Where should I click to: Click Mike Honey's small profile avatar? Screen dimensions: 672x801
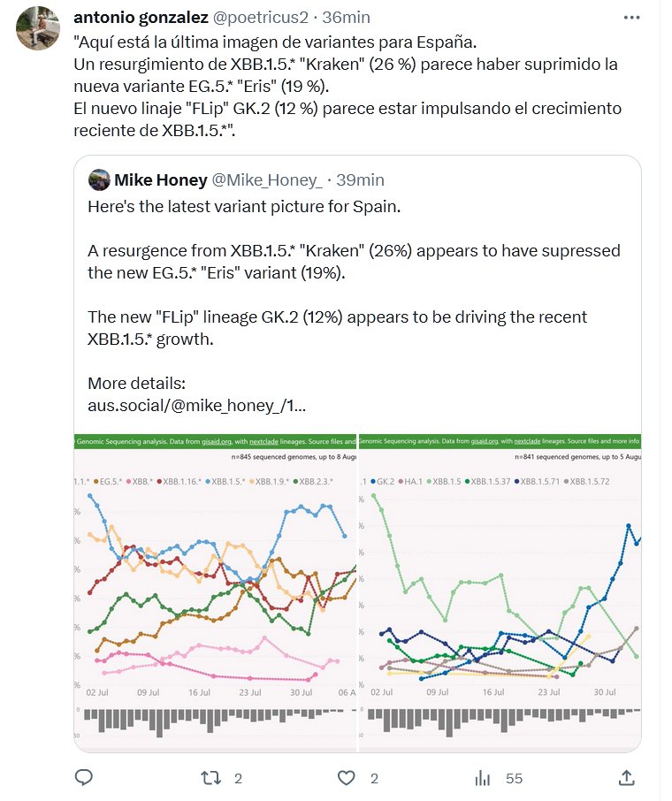click(98, 179)
